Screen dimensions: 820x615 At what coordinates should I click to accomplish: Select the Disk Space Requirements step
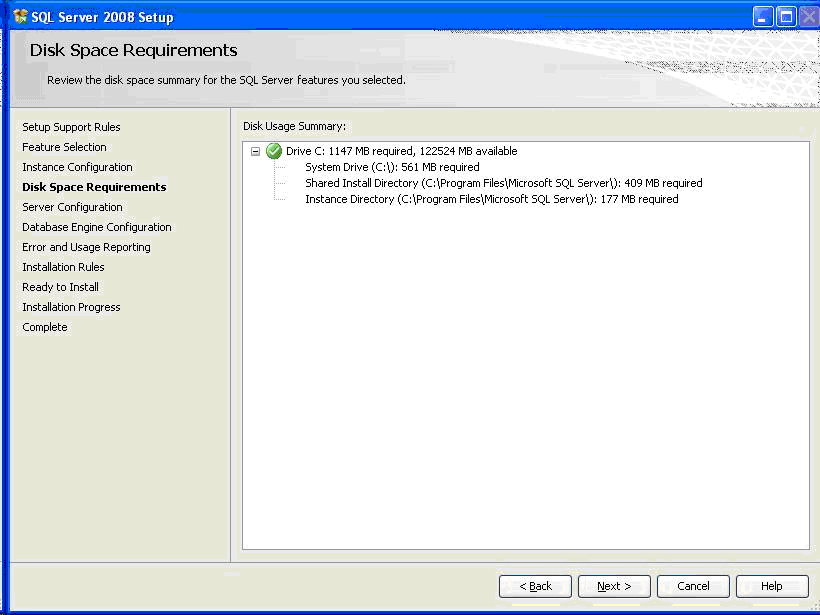pyautogui.click(x=94, y=187)
